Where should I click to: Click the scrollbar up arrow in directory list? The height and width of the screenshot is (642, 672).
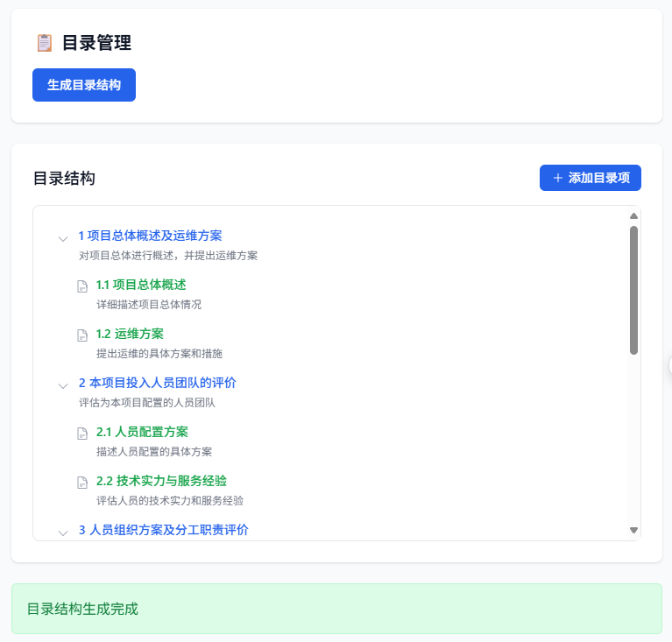(x=633, y=215)
